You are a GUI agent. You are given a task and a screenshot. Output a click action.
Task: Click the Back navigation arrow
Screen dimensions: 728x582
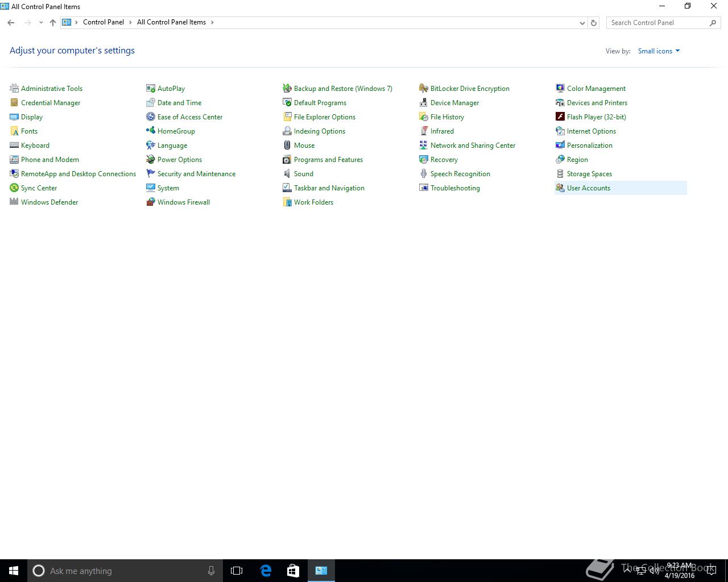tap(11, 23)
